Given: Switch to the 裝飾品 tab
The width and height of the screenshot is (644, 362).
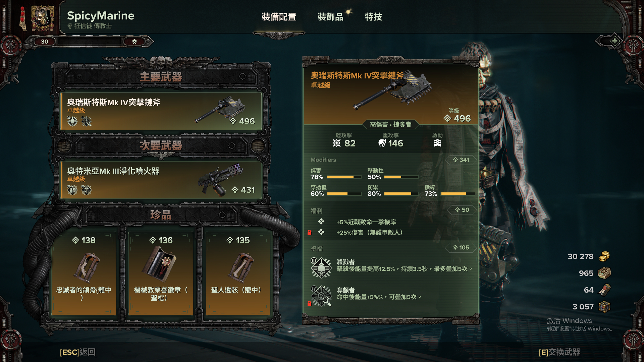Looking at the screenshot, I should [330, 17].
